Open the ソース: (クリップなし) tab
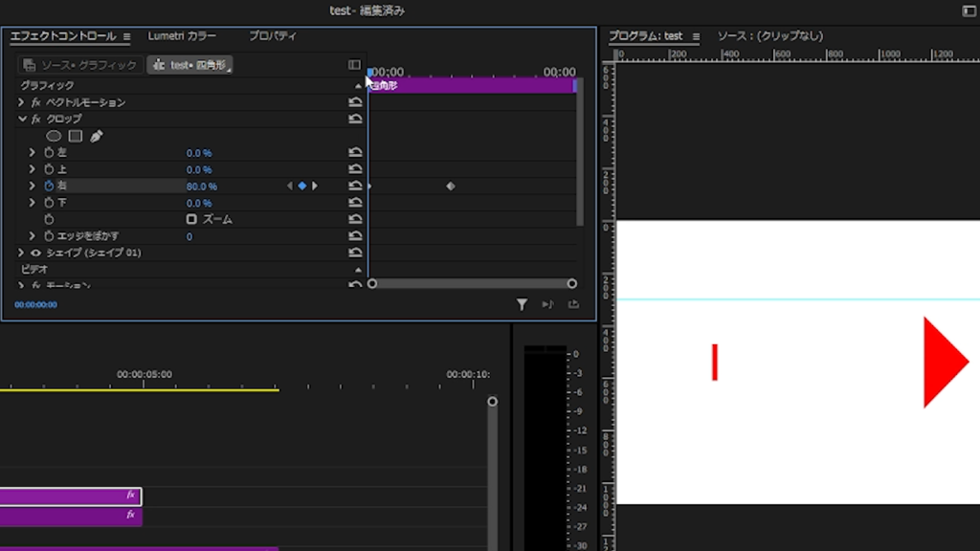 [x=770, y=36]
